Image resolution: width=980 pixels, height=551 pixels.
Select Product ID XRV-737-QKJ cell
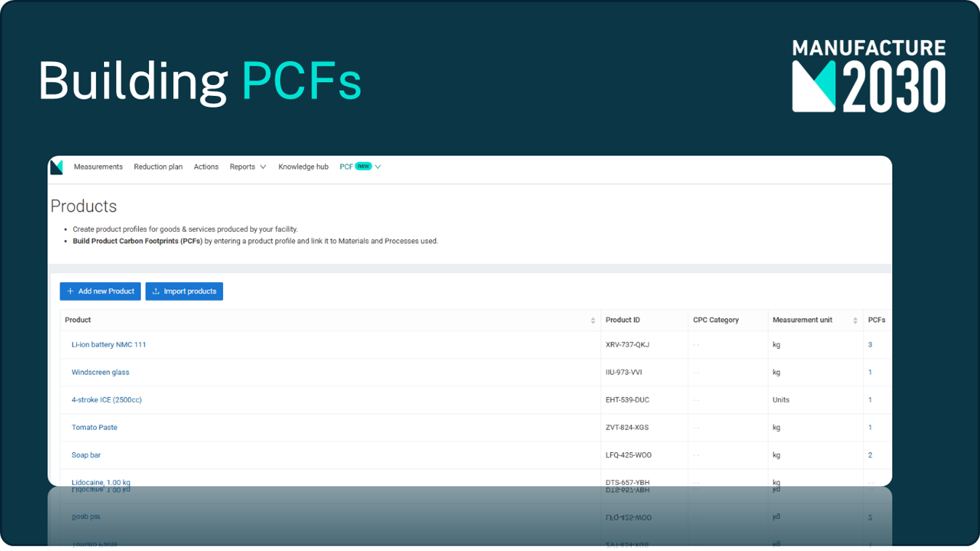[644, 345]
